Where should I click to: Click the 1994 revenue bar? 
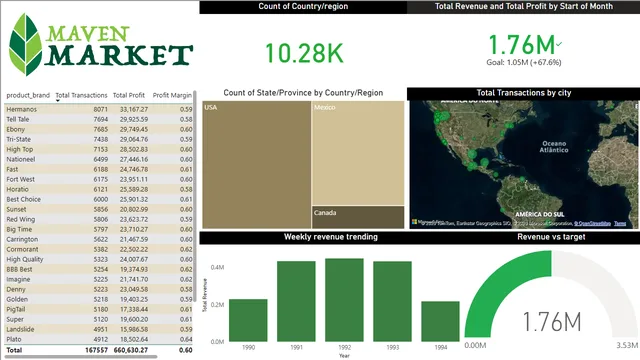pyautogui.click(x=440, y=322)
